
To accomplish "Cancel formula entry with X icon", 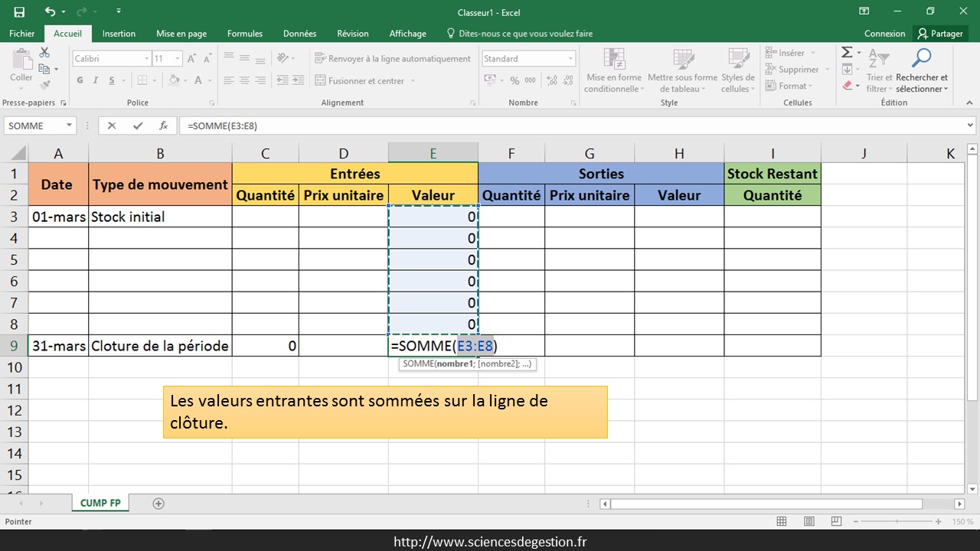I will point(112,126).
